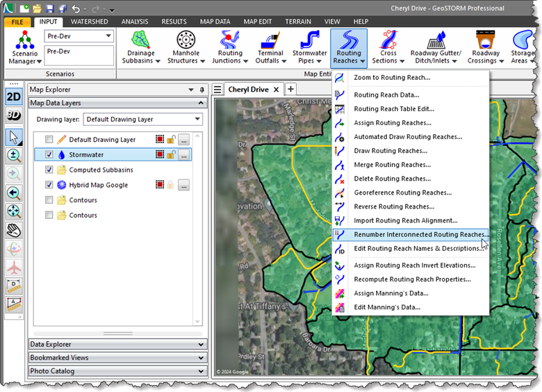
Task: Click measure area ruler tool
Action: pyautogui.click(x=14, y=304)
